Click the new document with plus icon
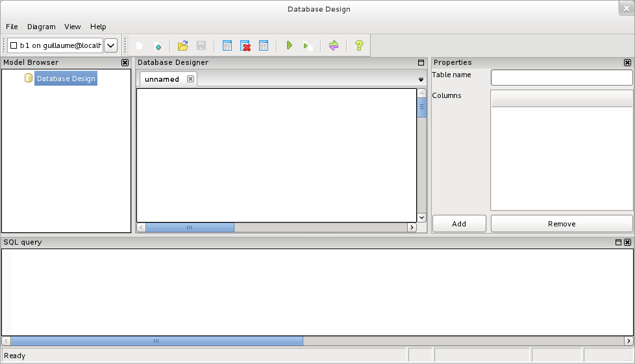Viewport: 635px width, 364px height. pos(157,46)
